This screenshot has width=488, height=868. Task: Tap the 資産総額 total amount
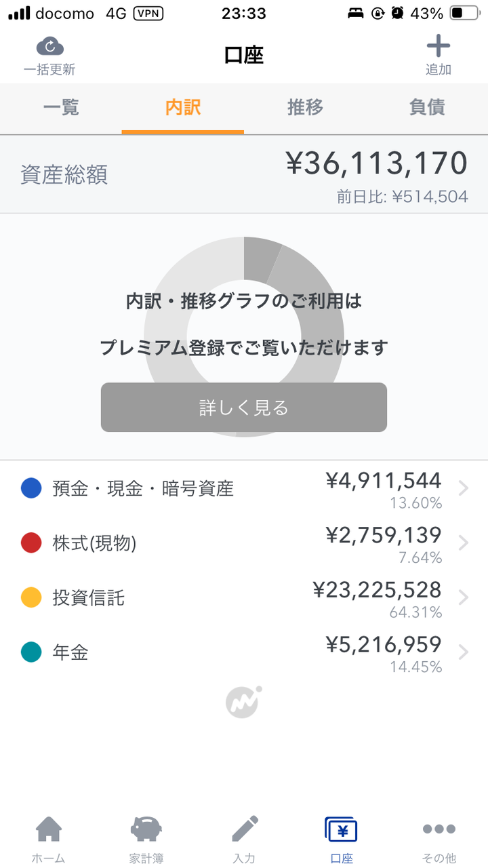(376, 164)
